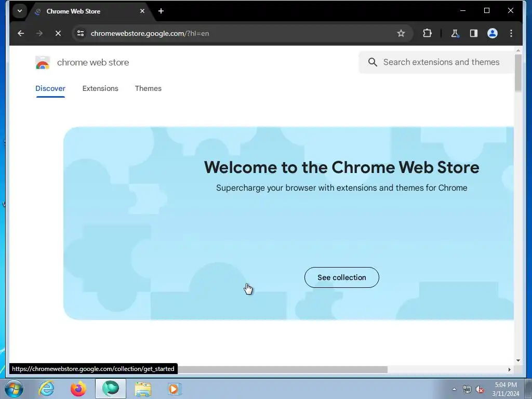Open the clock showing 5:04 PM
The height and width of the screenshot is (399, 532).
point(506,385)
